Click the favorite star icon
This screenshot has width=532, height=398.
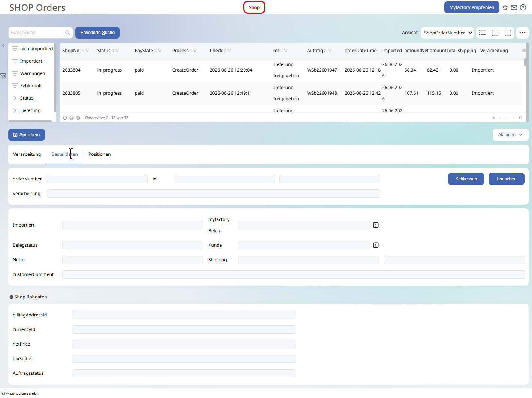click(505, 7)
